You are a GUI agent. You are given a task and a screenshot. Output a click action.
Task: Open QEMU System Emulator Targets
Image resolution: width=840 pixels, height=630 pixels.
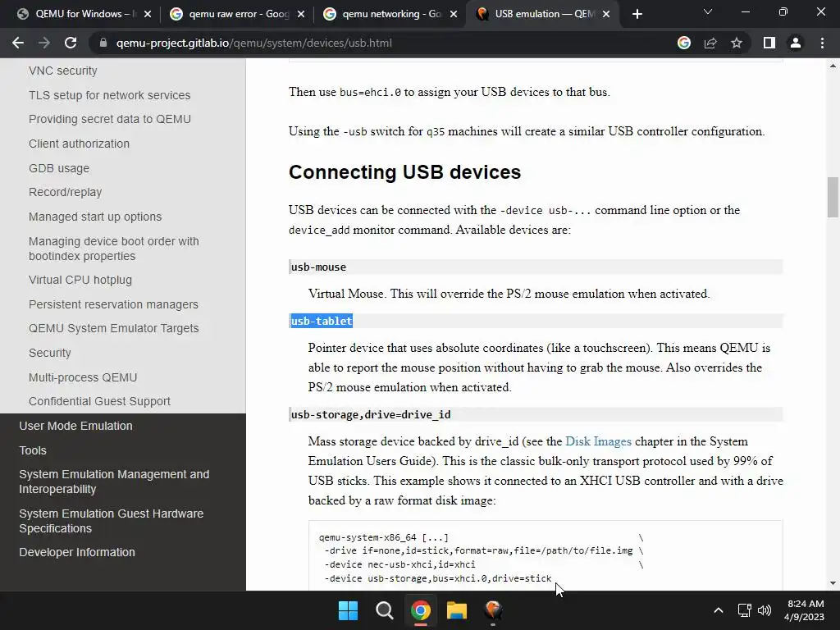(x=113, y=328)
